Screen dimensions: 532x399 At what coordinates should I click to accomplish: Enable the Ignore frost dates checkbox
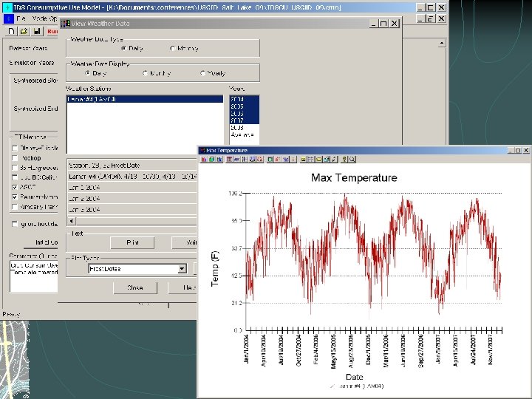[15, 224]
